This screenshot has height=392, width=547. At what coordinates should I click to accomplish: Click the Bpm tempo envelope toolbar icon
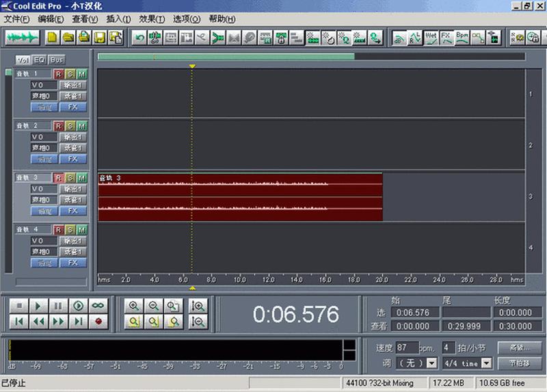pyautogui.click(x=462, y=38)
